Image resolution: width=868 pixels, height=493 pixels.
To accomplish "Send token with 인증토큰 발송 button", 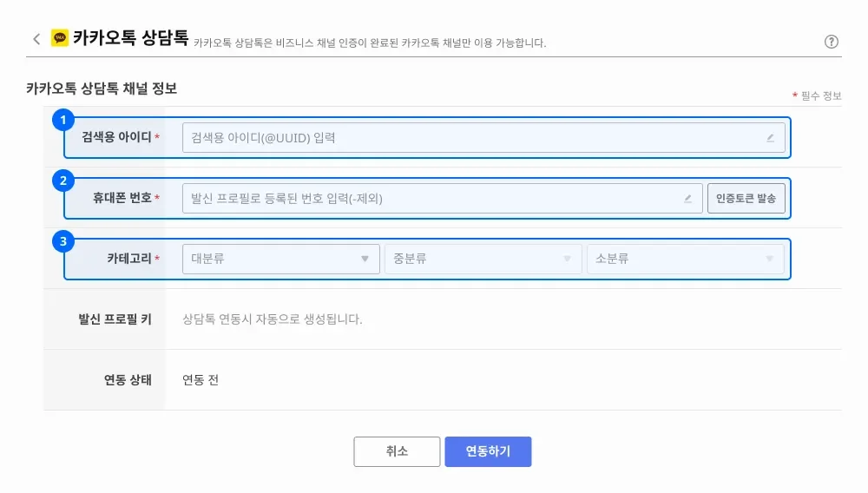I will tap(746, 198).
